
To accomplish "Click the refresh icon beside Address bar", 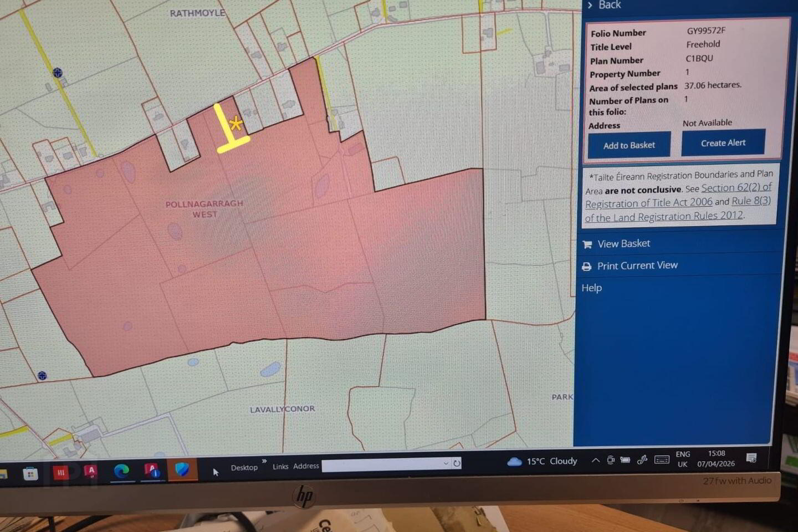I will tap(457, 463).
